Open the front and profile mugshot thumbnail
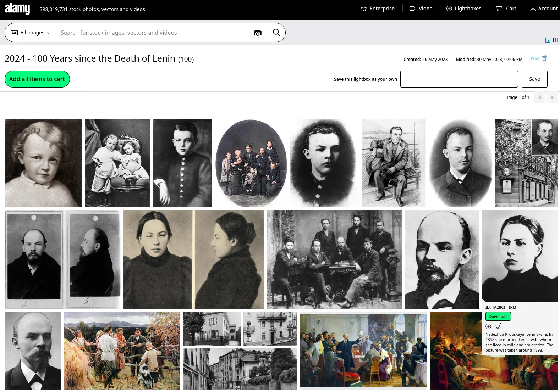The height and width of the screenshot is (392, 560). pyautogui.click(x=63, y=259)
